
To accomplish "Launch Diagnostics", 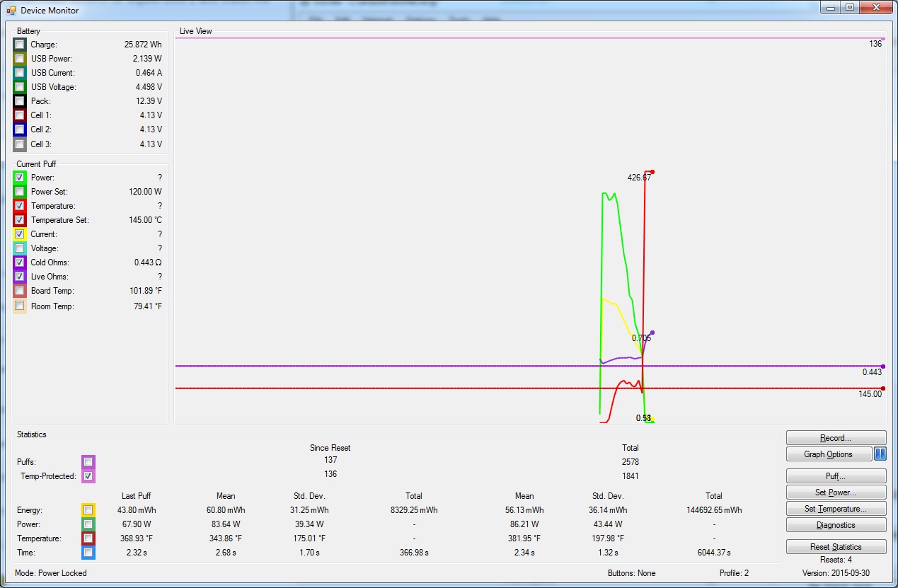I will (x=836, y=525).
